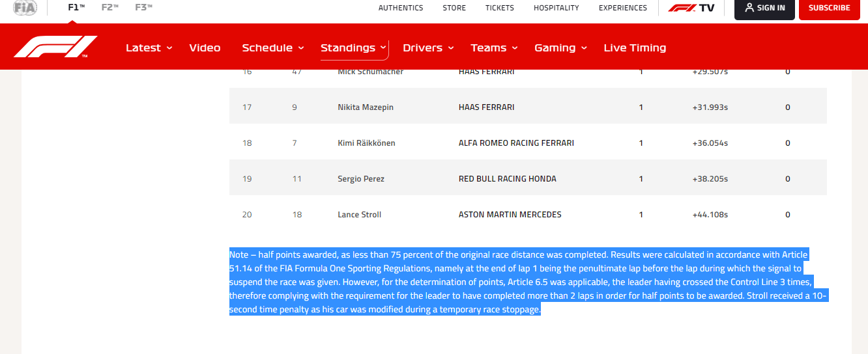Click the +36.054s time value

coord(710,143)
